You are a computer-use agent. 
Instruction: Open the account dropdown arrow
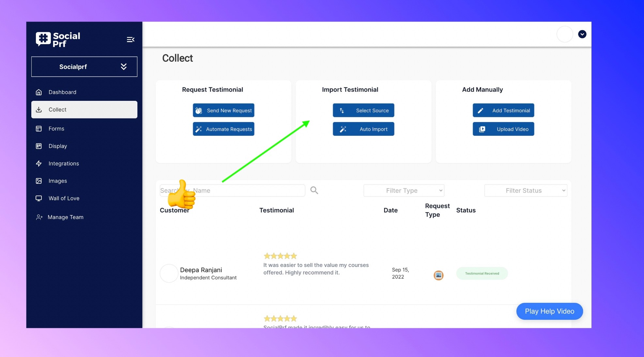pyautogui.click(x=582, y=34)
